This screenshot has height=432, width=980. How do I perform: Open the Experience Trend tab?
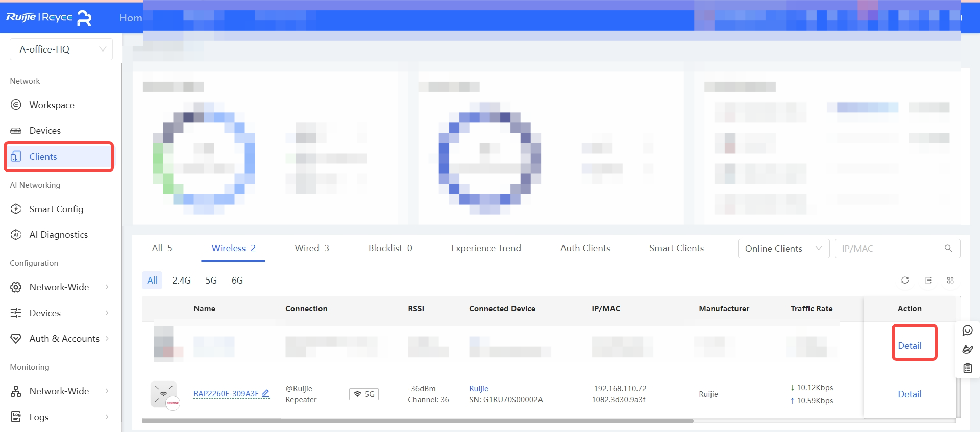(x=486, y=248)
